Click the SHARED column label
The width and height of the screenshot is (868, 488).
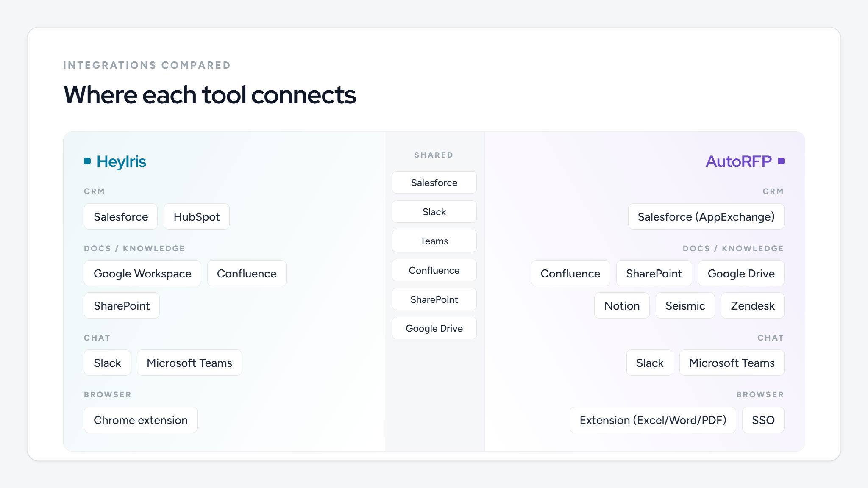434,155
